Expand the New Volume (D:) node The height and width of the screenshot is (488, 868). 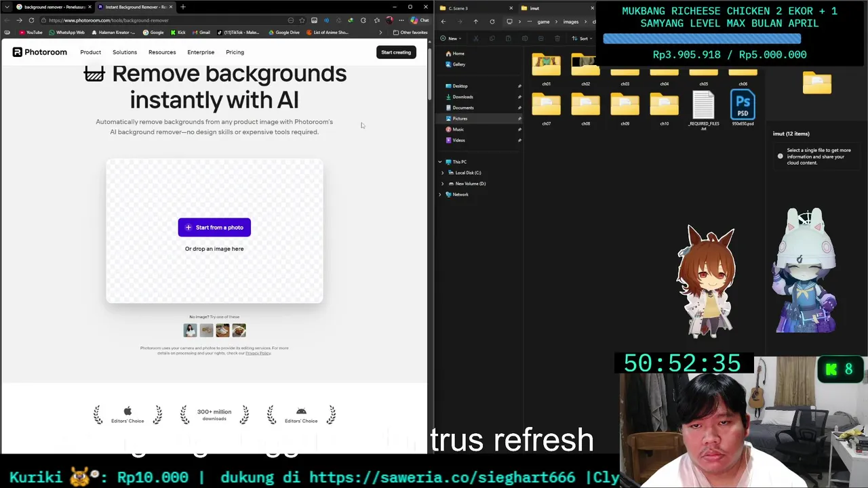(x=443, y=184)
